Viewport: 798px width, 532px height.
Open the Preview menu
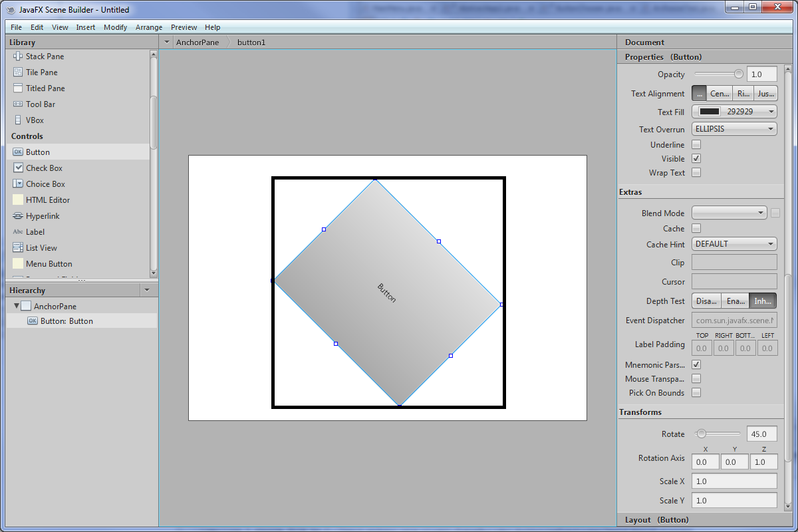click(x=184, y=27)
